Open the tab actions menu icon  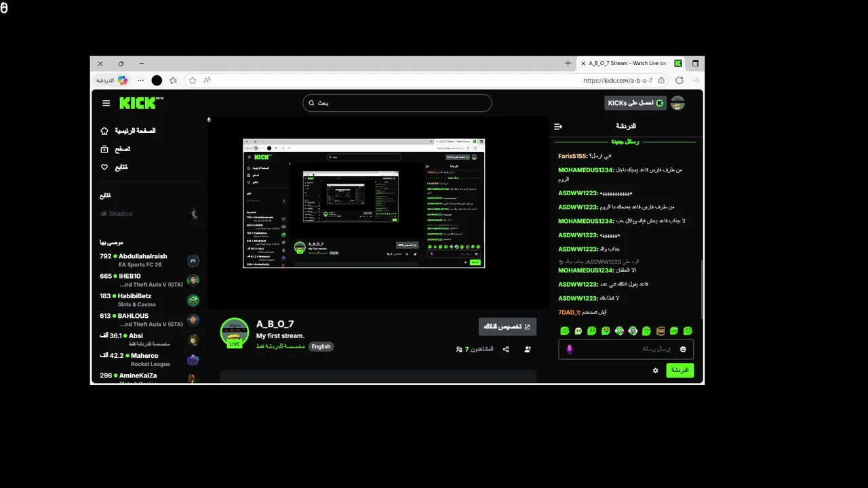pos(695,63)
